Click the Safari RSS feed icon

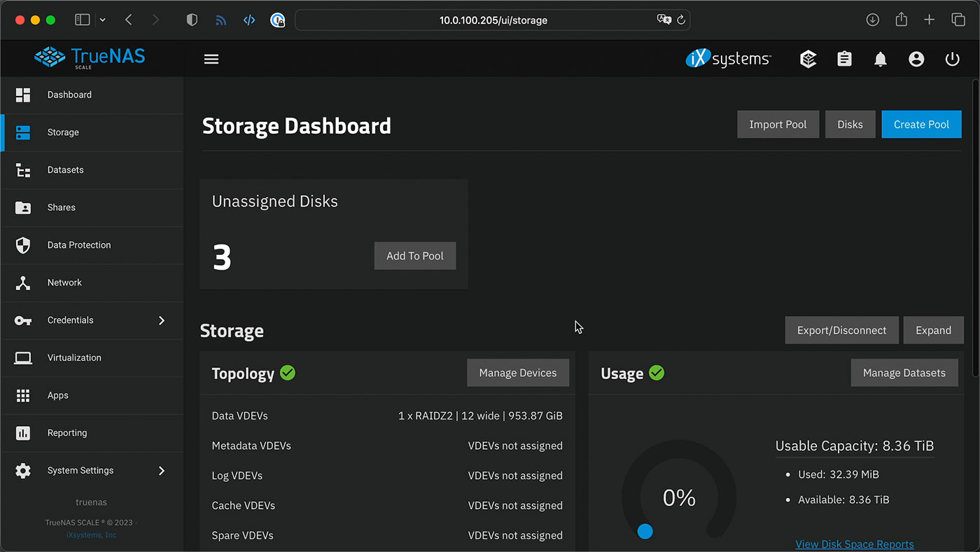pos(221,20)
